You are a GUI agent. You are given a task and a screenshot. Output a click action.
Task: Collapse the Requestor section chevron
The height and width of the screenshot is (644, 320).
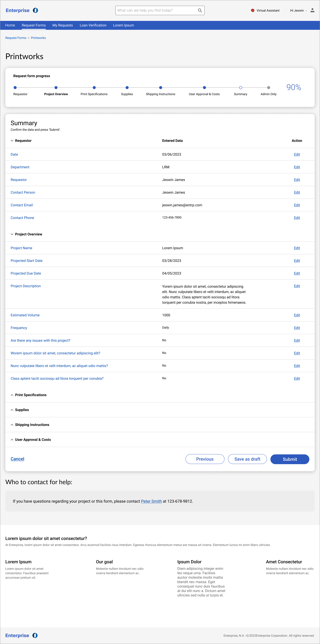(12, 141)
